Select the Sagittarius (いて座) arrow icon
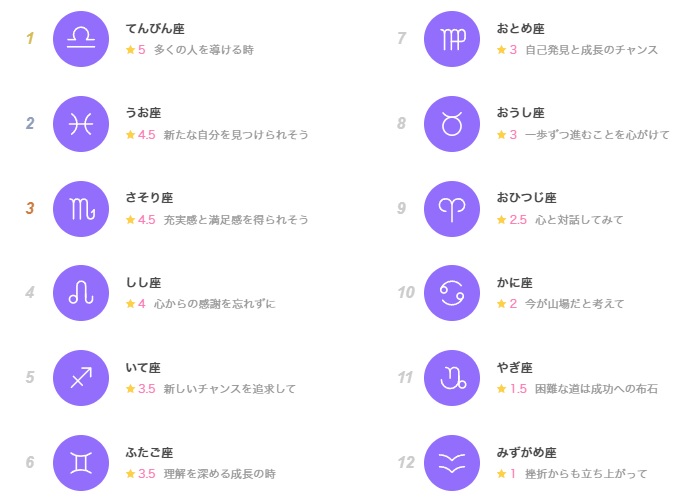The width and height of the screenshot is (680, 502). click(x=81, y=378)
